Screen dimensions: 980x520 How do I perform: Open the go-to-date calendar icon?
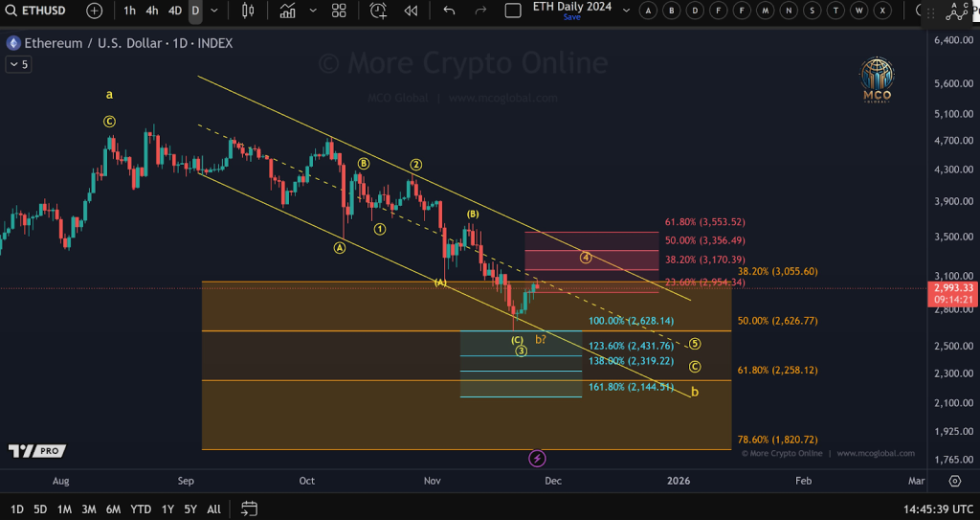click(250, 509)
